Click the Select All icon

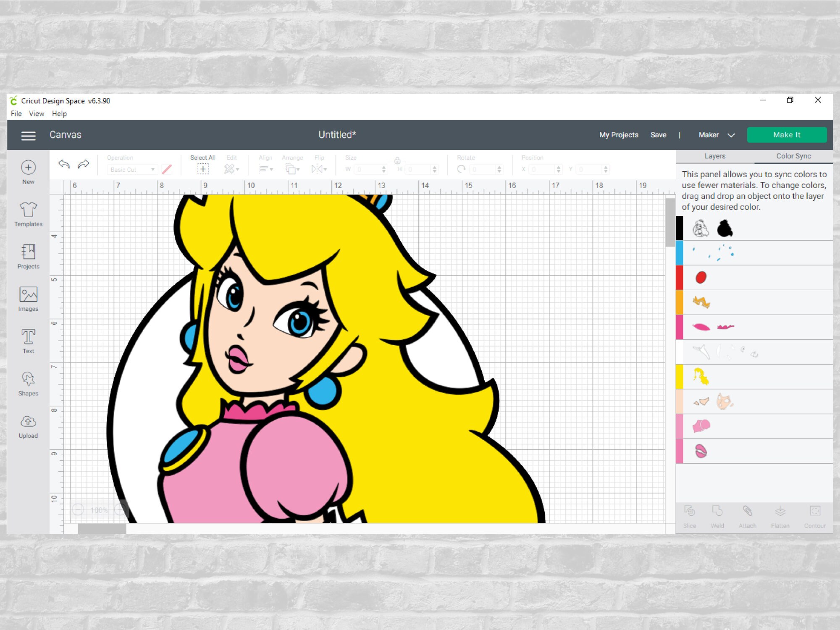[x=203, y=169]
